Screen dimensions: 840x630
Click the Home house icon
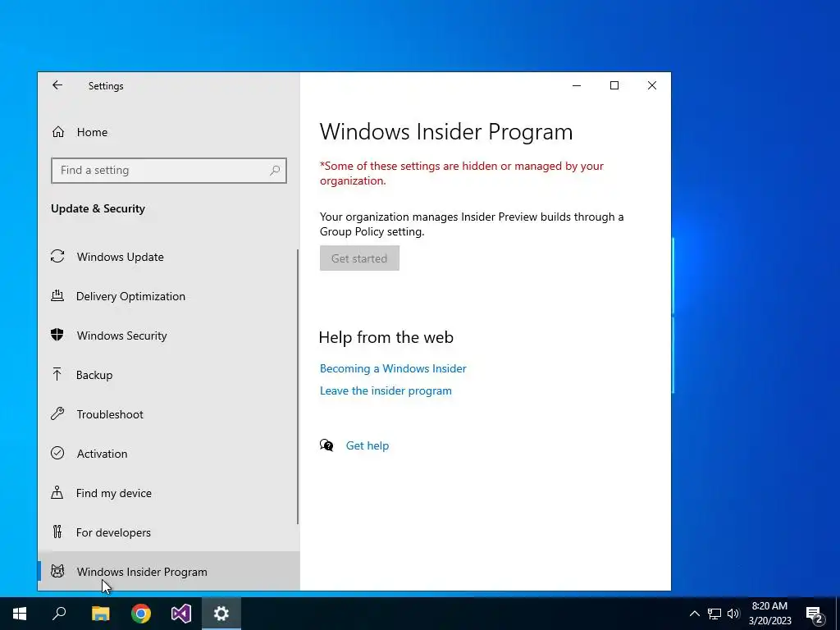[x=58, y=132]
